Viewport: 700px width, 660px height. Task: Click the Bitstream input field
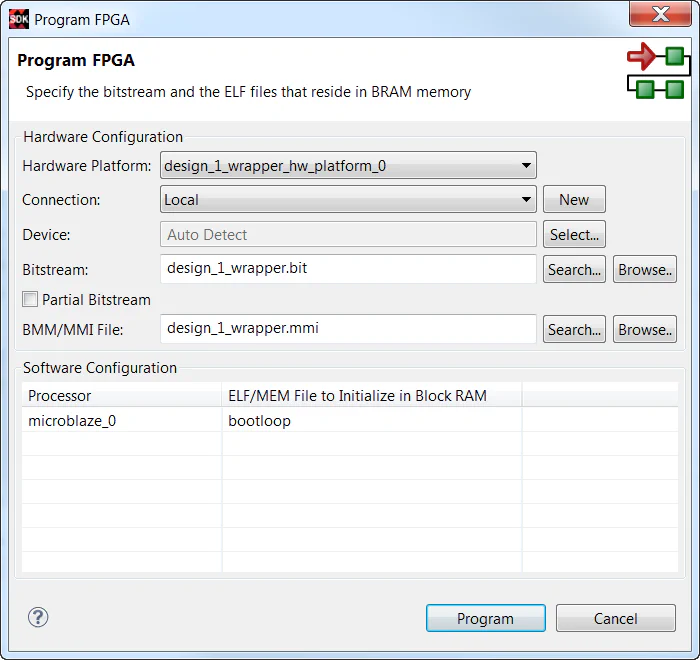pos(348,269)
